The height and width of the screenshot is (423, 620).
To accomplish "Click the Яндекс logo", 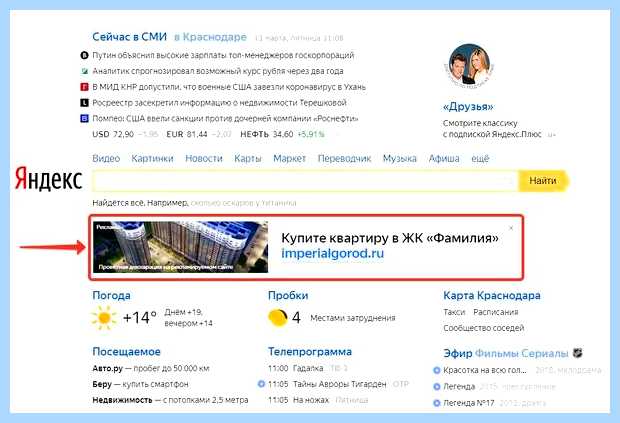I will [49, 179].
